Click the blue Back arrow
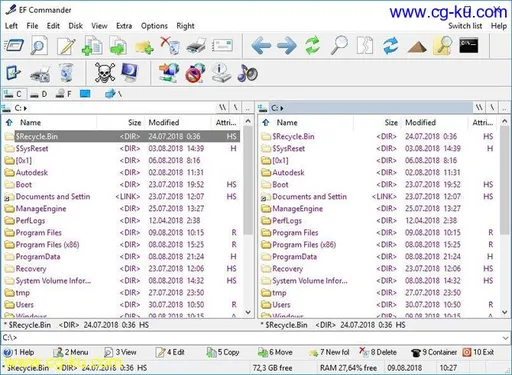The width and height of the screenshot is (512, 375). point(261,46)
